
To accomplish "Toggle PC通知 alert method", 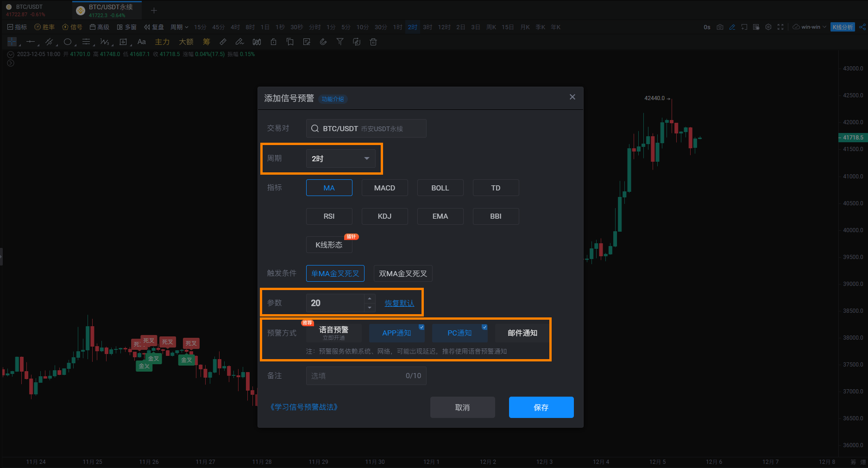I will tap(460, 333).
